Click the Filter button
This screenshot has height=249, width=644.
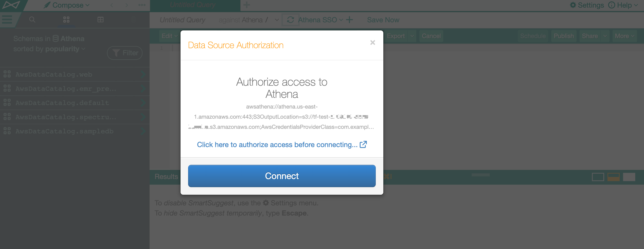click(x=125, y=53)
